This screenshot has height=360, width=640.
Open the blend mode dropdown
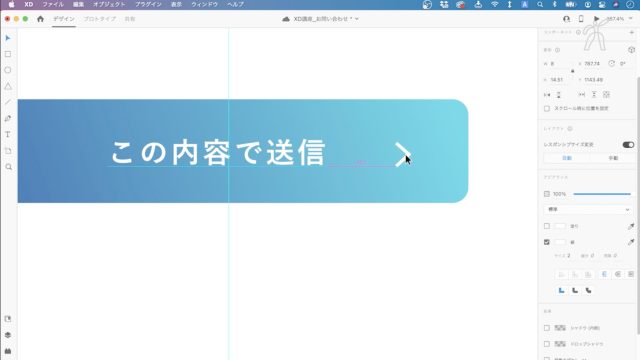coord(588,209)
